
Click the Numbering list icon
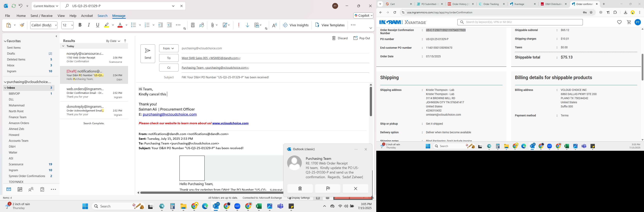point(147,25)
